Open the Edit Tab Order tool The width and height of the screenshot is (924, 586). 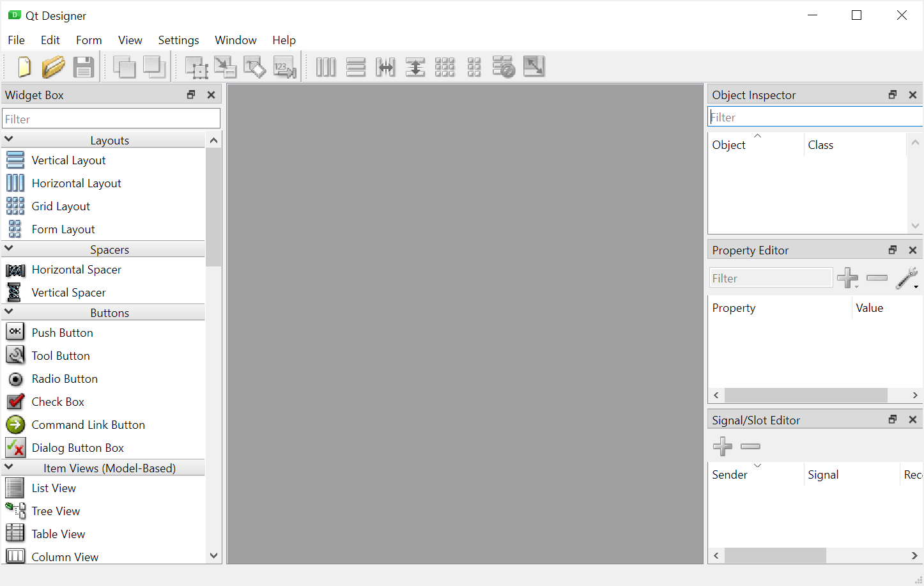click(284, 66)
